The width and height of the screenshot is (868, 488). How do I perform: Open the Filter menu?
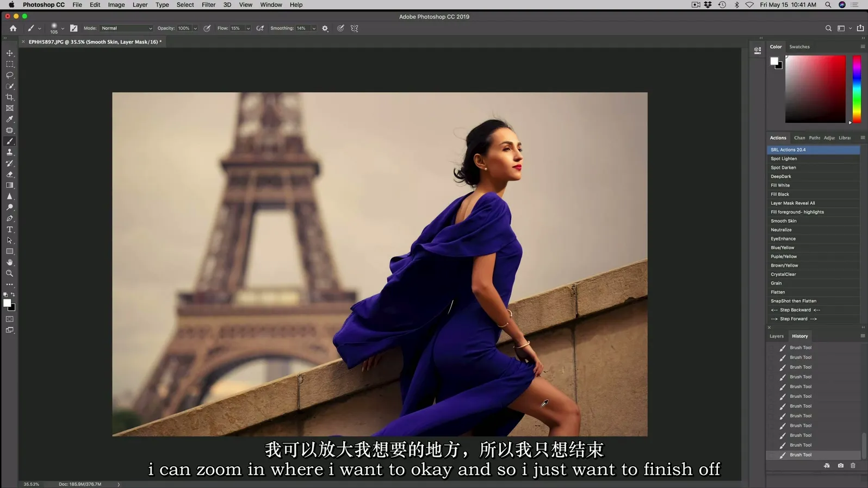(x=208, y=5)
